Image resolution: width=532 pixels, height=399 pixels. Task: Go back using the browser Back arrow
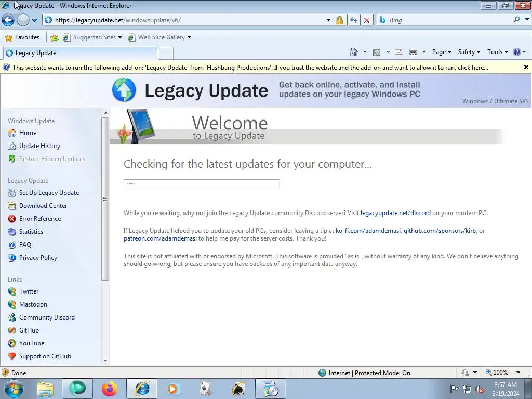(8, 20)
